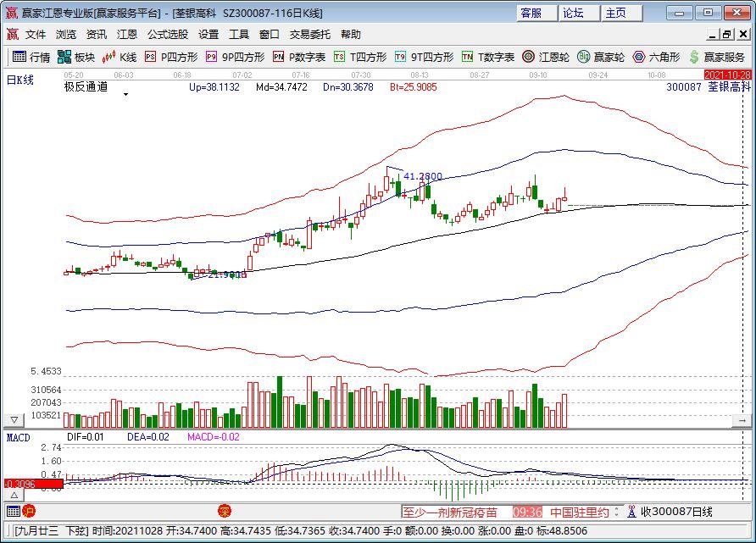Open the T四方形 tool

360,57
